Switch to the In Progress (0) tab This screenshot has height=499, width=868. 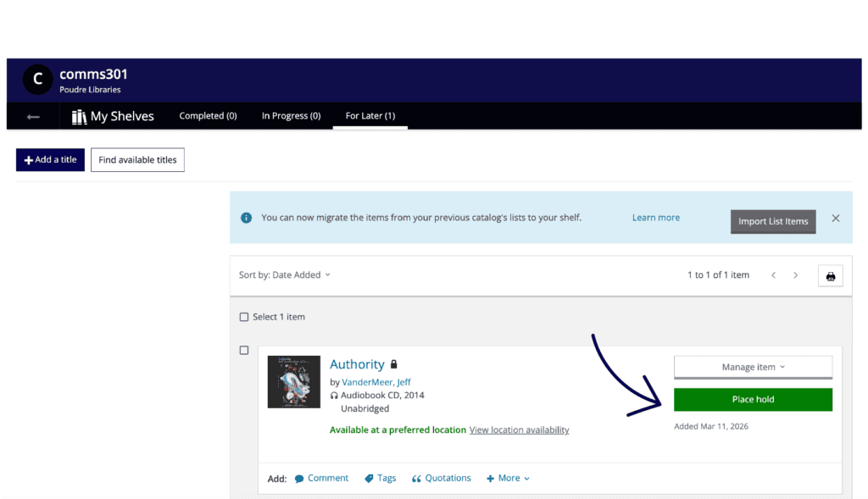(x=291, y=116)
